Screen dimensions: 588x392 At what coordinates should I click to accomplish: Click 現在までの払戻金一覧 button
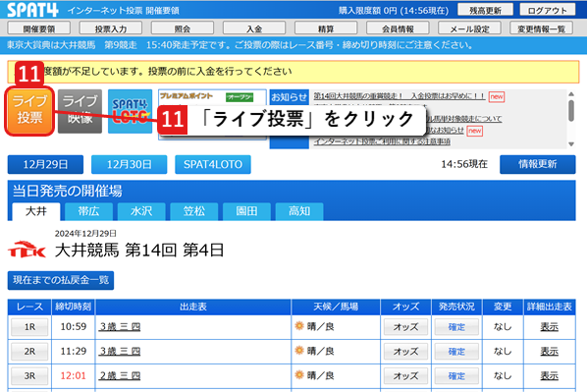(61, 280)
